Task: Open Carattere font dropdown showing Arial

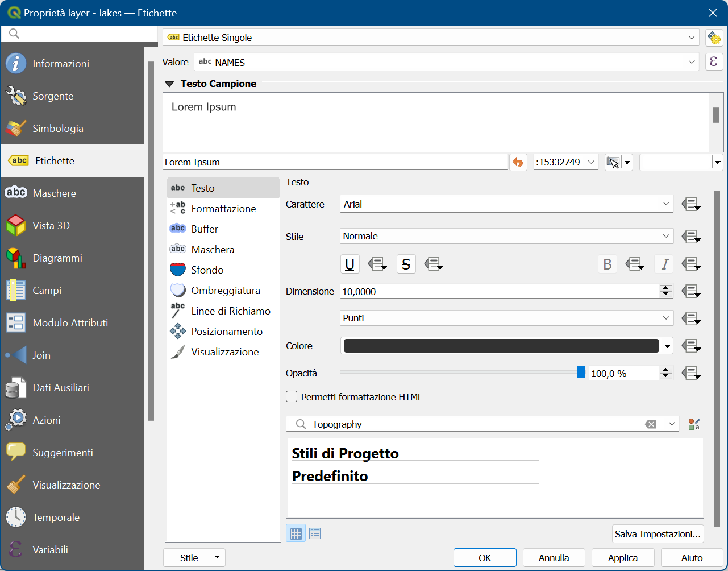Action: pyautogui.click(x=507, y=204)
